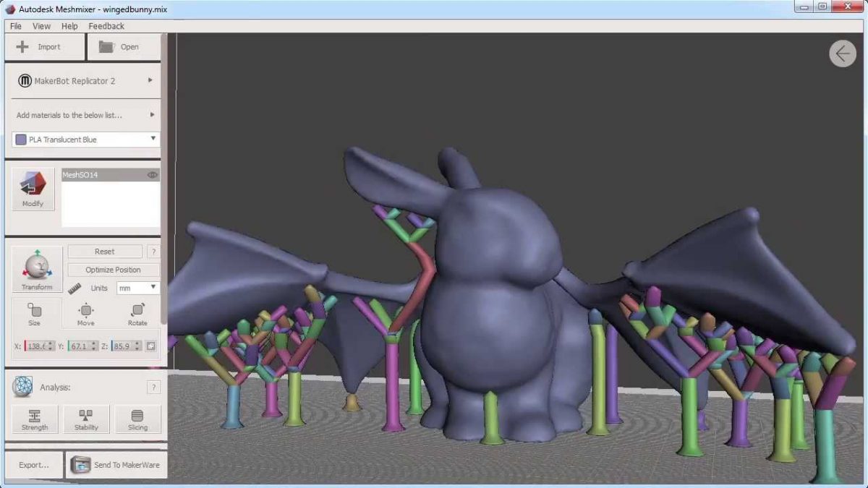This screenshot has height=488, width=868.
Task: Open the Slicing analysis tool
Action: pos(137,419)
